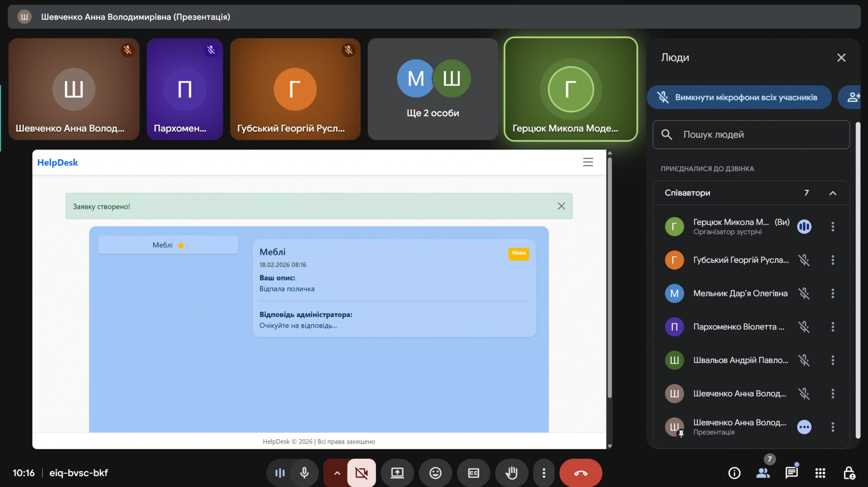The height and width of the screenshot is (487, 868).
Task: Open more options three-dot menu in toolbar
Action: 543,473
